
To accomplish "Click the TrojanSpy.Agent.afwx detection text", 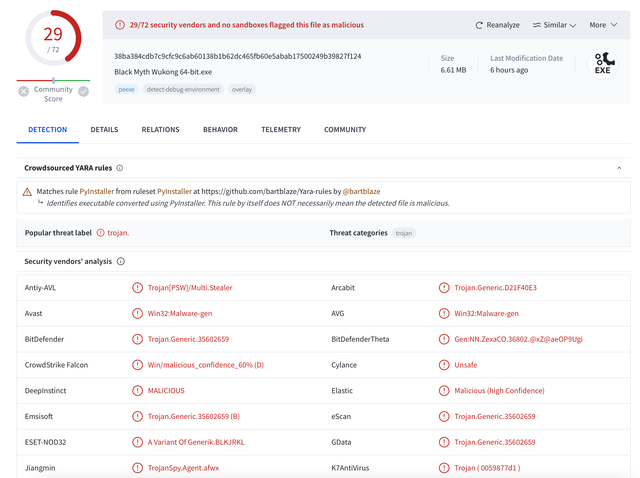I will 183,468.
